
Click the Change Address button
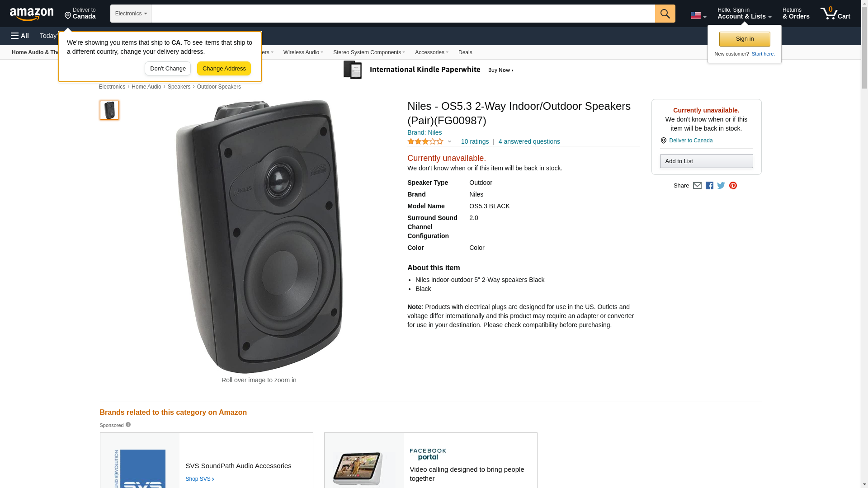pyautogui.click(x=224, y=69)
